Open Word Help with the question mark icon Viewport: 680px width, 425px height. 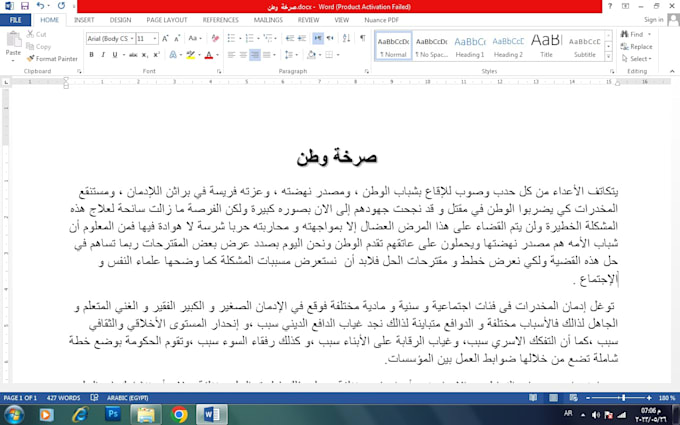[610, 6]
